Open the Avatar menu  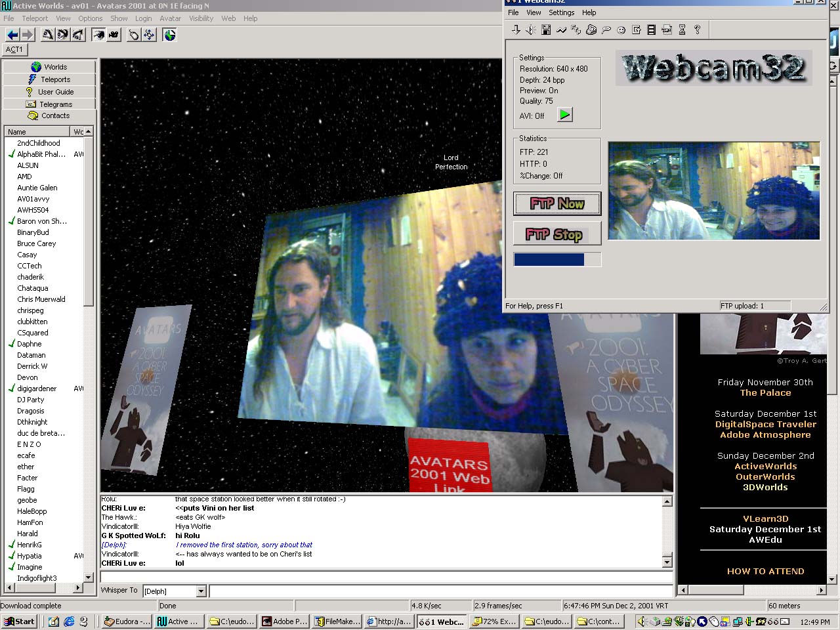pos(170,18)
